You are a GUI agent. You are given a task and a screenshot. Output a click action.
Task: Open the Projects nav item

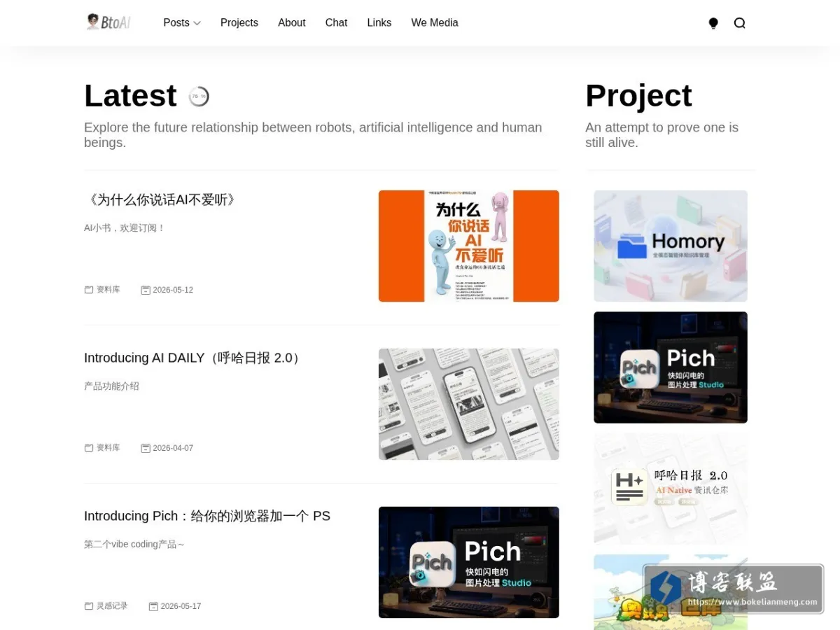point(239,22)
